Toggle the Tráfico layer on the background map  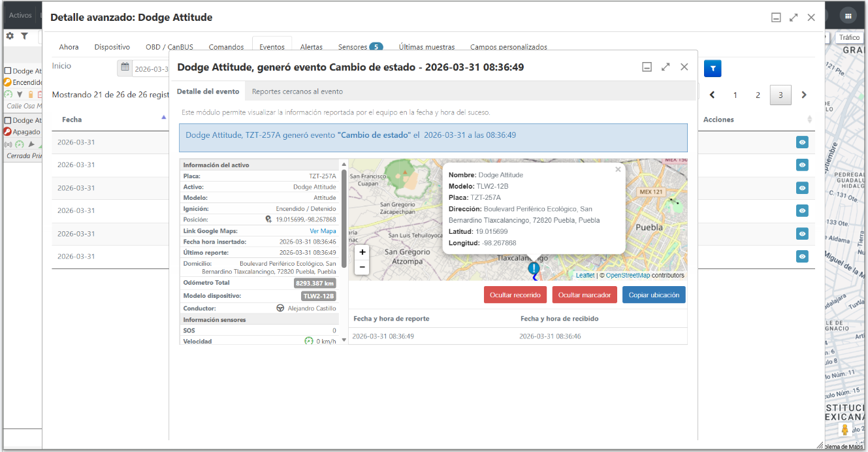[850, 38]
